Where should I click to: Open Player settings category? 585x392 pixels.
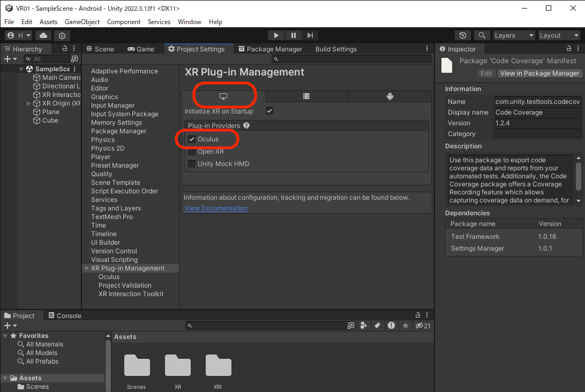click(101, 157)
